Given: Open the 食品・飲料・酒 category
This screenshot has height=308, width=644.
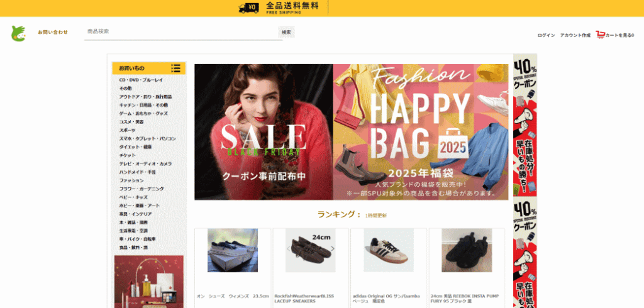Looking at the screenshot, I should tap(134, 248).
